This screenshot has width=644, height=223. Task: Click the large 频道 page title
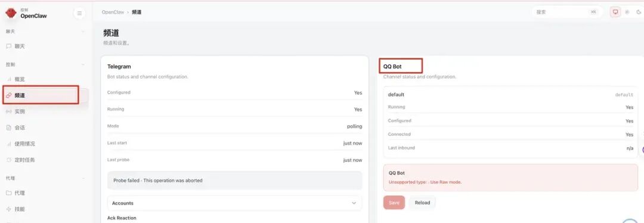tap(111, 33)
